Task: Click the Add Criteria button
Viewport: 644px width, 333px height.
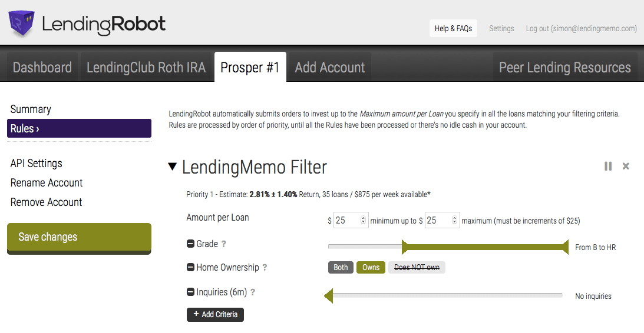Action: click(x=215, y=315)
